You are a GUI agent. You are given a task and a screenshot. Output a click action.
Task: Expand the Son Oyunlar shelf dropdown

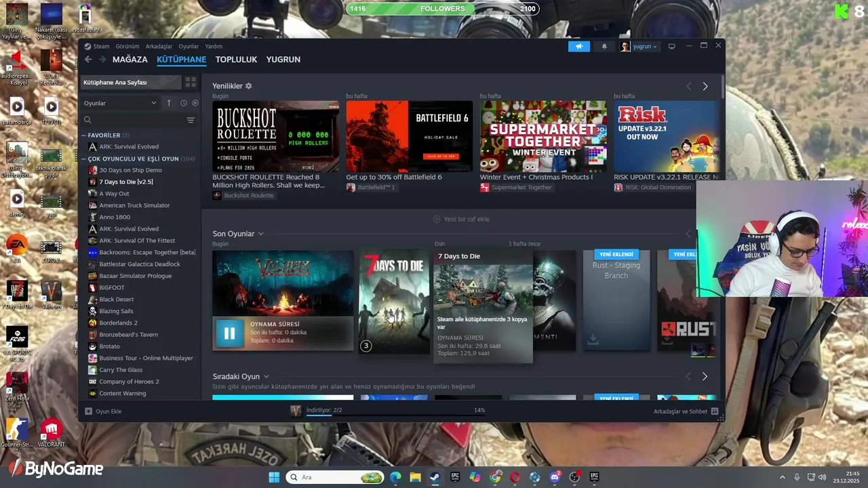click(x=260, y=234)
